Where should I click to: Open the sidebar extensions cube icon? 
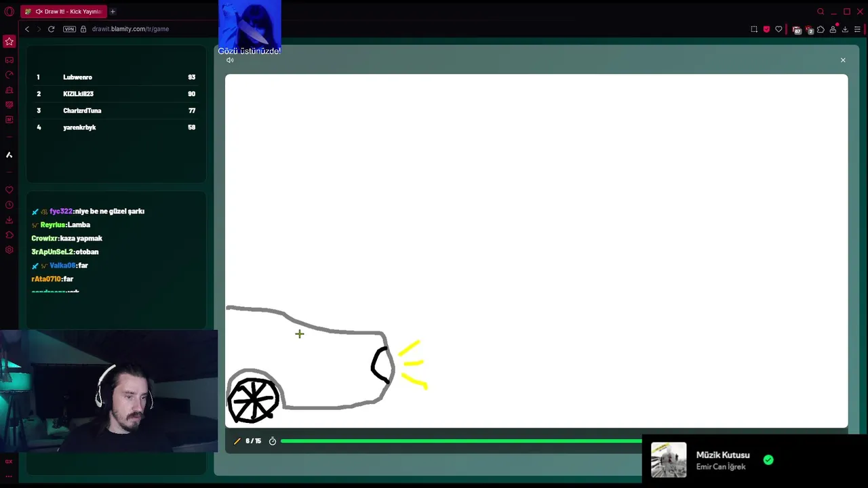tap(9, 235)
